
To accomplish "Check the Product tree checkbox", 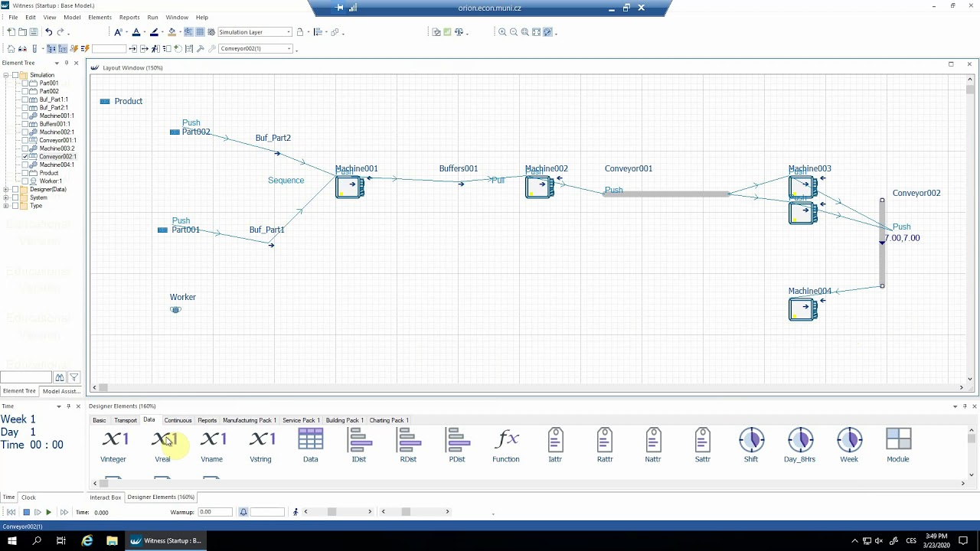I will (24, 174).
